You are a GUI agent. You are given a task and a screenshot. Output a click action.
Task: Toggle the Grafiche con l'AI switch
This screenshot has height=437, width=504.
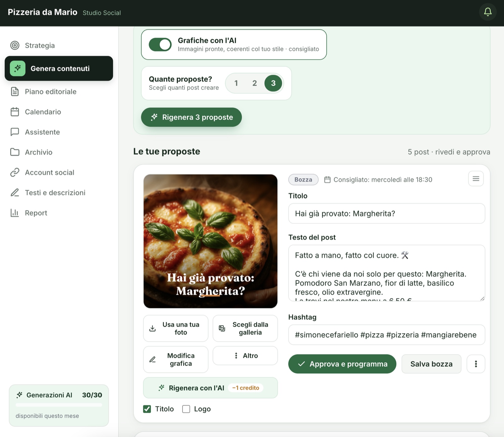(x=160, y=44)
